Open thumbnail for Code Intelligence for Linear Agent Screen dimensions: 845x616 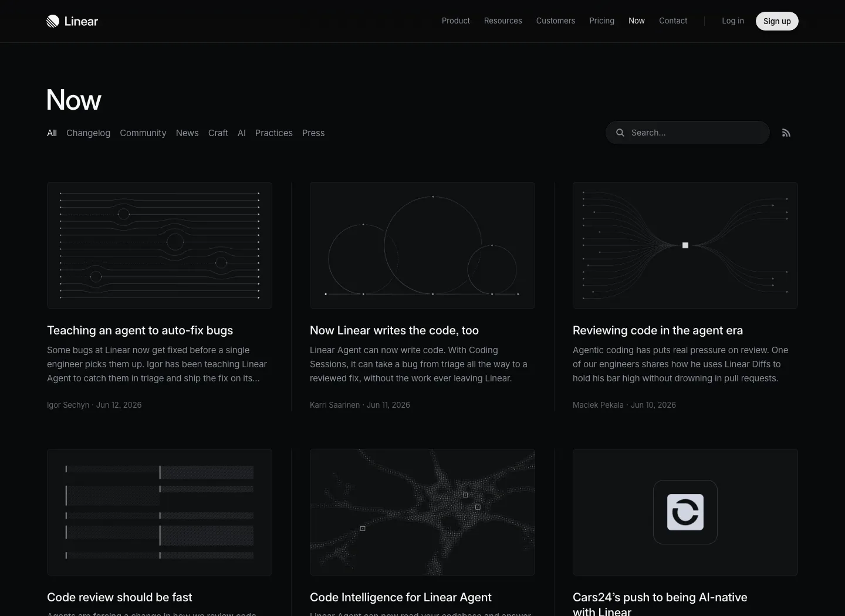pos(422,512)
